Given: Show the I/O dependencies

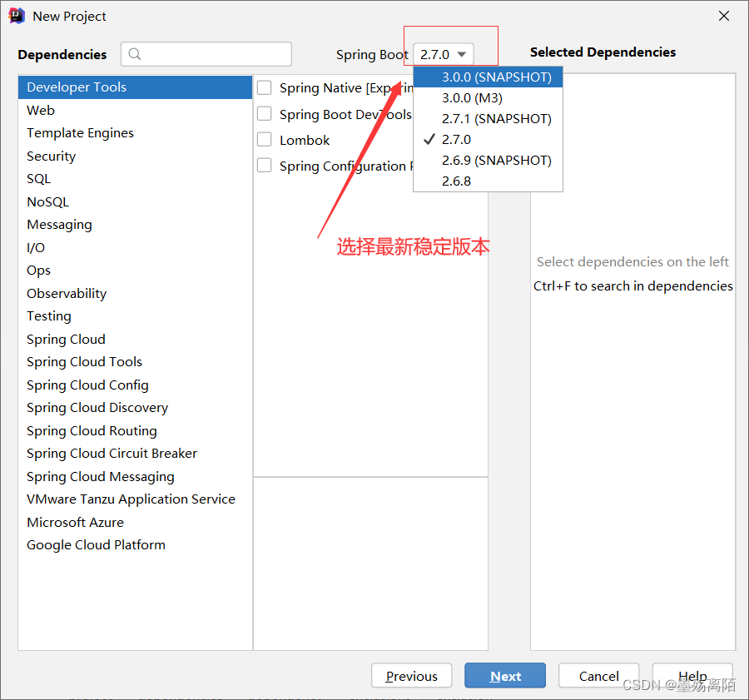Looking at the screenshot, I should click(x=135, y=247).
